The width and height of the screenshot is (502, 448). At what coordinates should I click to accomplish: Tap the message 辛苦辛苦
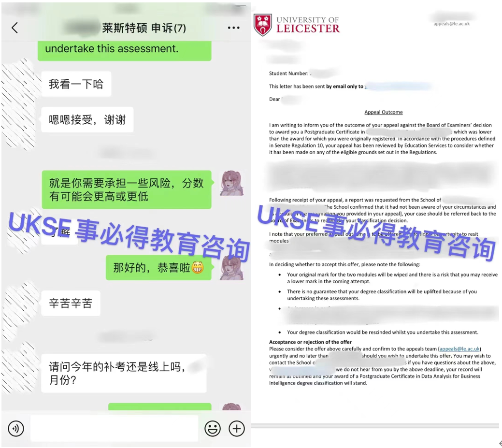click(x=71, y=303)
